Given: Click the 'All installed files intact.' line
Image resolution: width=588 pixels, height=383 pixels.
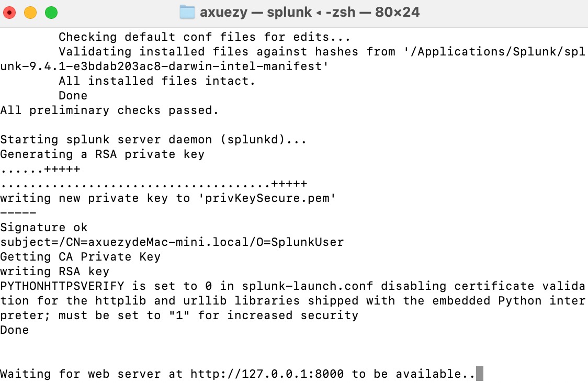Looking at the screenshot, I should pos(156,81).
